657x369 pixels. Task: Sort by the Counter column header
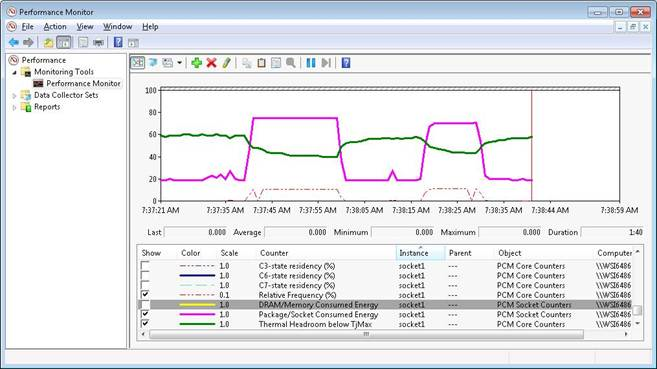(274, 253)
